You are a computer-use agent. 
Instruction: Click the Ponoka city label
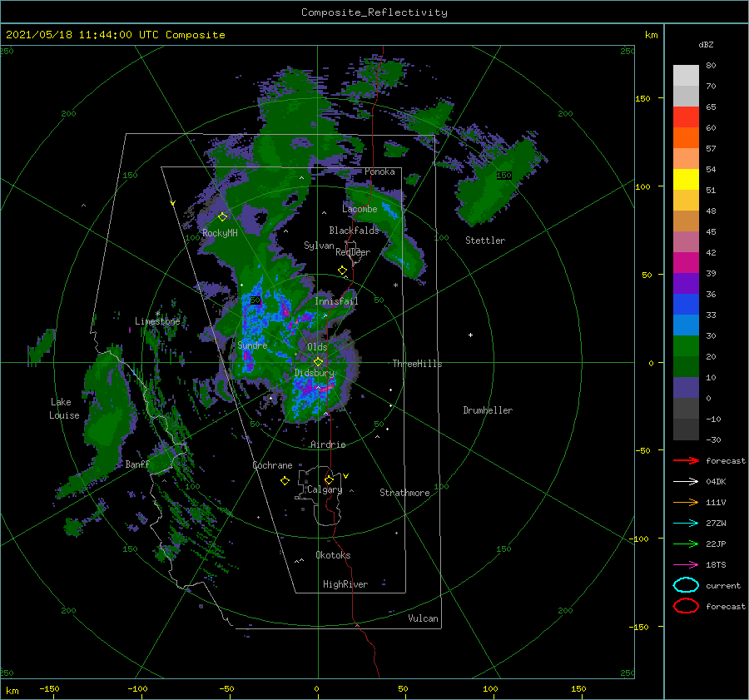(379, 171)
